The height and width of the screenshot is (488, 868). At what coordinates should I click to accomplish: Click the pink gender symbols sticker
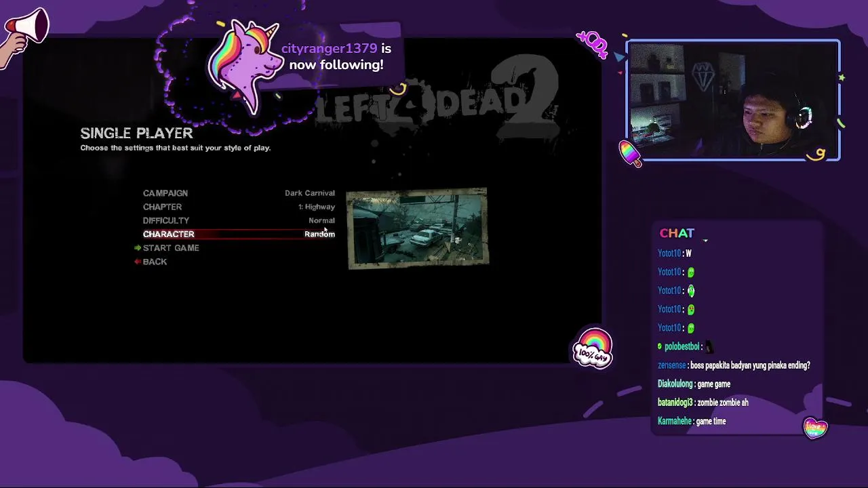[x=592, y=45]
